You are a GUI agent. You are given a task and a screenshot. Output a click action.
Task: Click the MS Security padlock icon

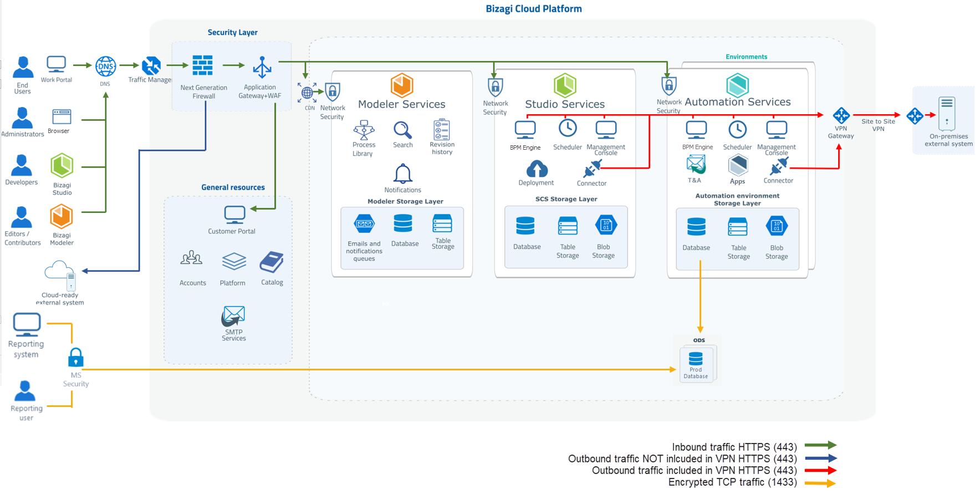click(76, 358)
